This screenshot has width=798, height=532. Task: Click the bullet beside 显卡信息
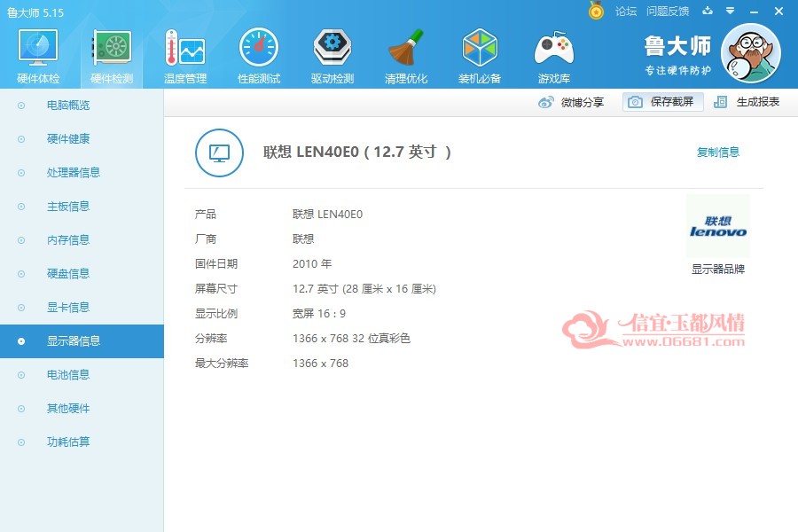pyautogui.click(x=21, y=308)
